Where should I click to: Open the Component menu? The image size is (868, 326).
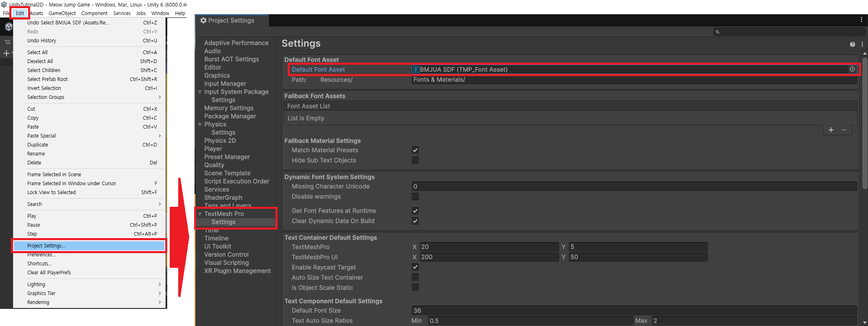[94, 13]
